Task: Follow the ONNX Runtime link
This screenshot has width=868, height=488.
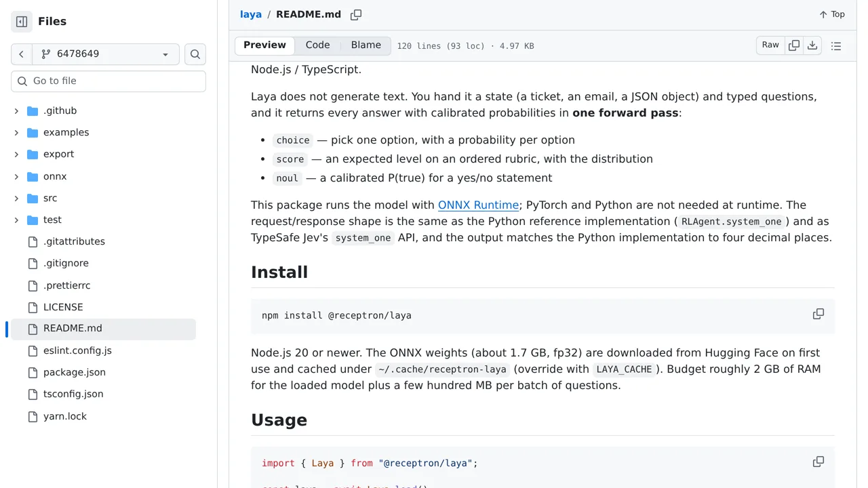Action: pos(478,205)
